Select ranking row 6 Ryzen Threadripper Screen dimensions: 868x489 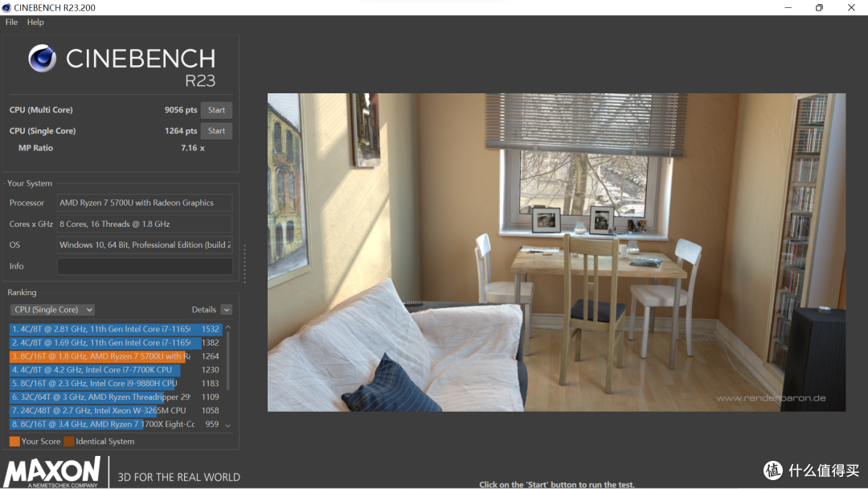(116, 397)
